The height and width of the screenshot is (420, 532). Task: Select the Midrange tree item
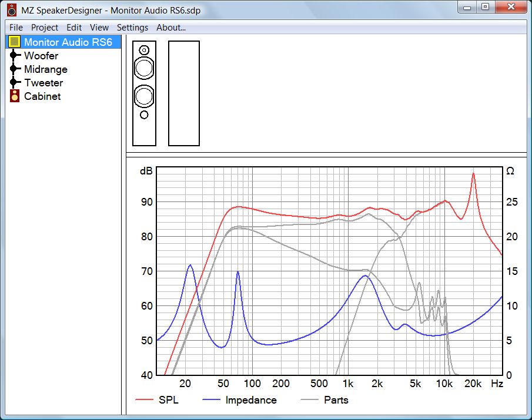click(46, 69)
